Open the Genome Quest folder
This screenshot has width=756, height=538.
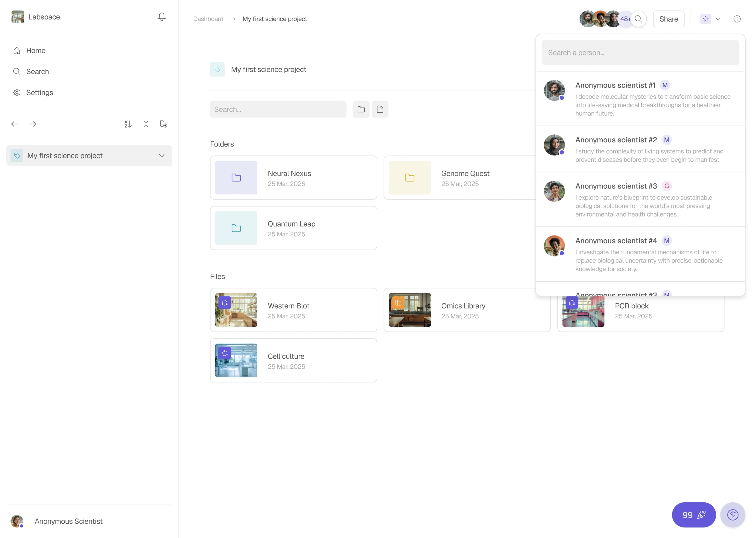(460, 177)
